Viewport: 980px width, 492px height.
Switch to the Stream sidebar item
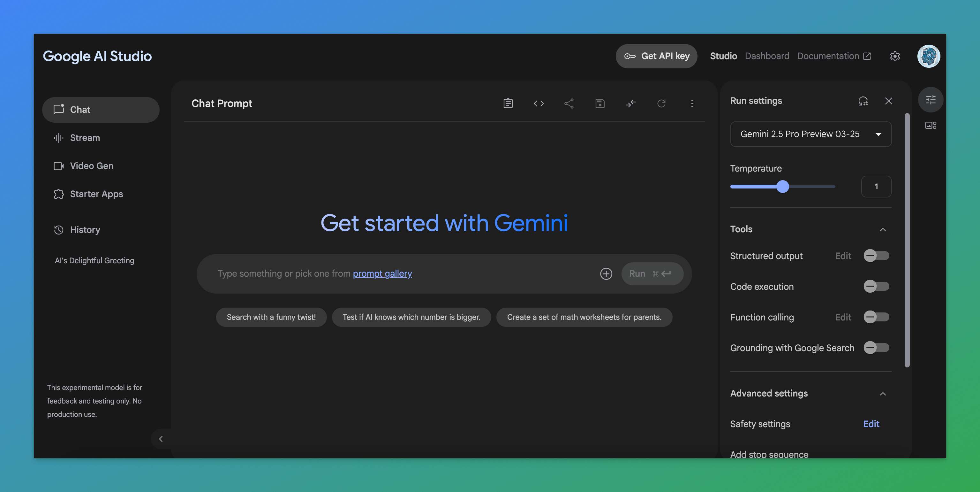85,138
